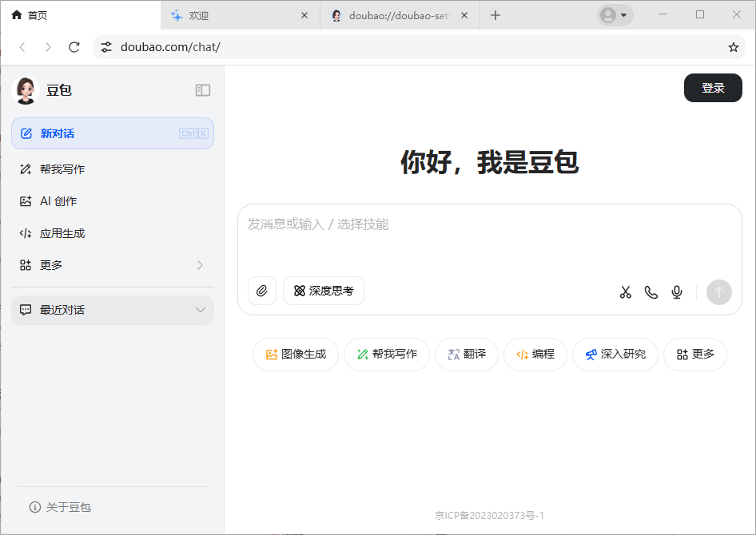Click the send arrow button
Viewport: 756px width, 535px height.
(719, 292)
